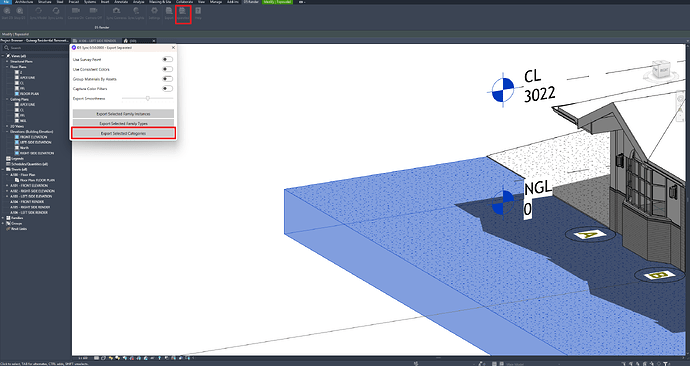Viewport: 690px width, 366px height.
Task: Switch to the LEFT SIDE RENDER view tab
Action: 98,40
